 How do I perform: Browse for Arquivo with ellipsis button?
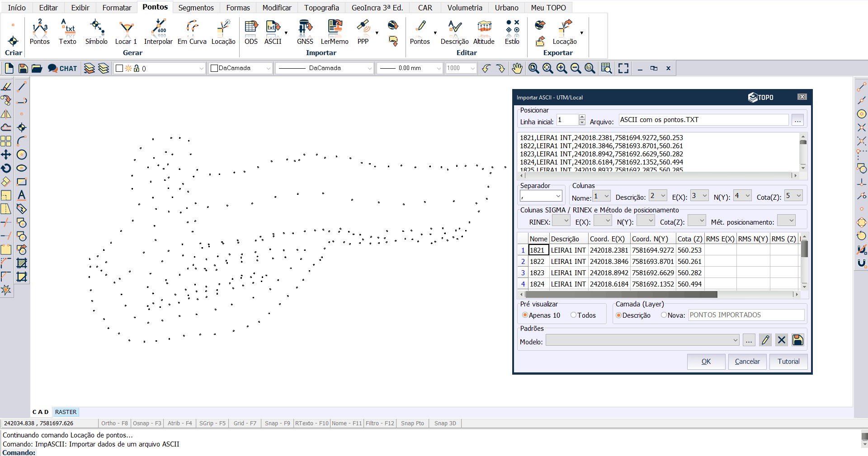[x=797, y=120]
